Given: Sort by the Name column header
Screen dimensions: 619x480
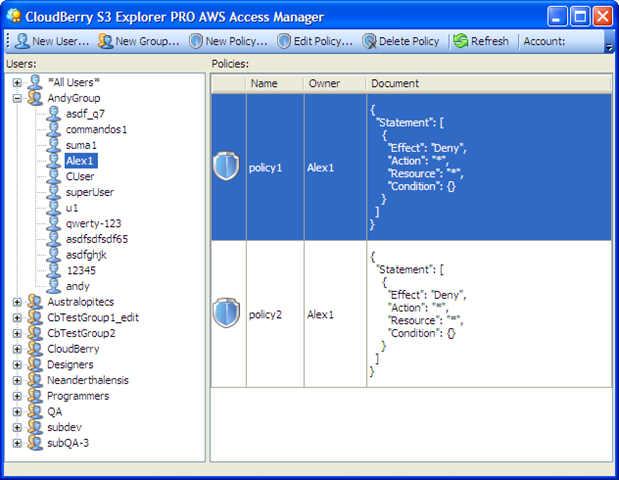Looking at the screenshot, I should 275,83.
